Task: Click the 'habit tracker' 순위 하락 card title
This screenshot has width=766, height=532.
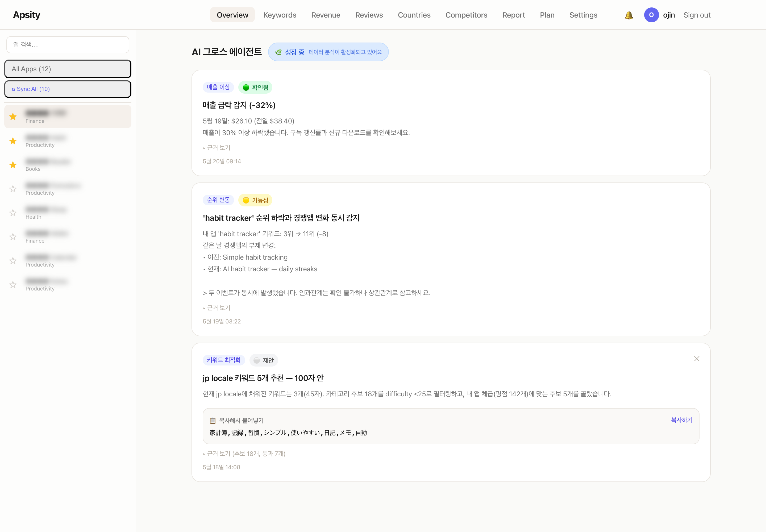Action: (x=281, y=218)
